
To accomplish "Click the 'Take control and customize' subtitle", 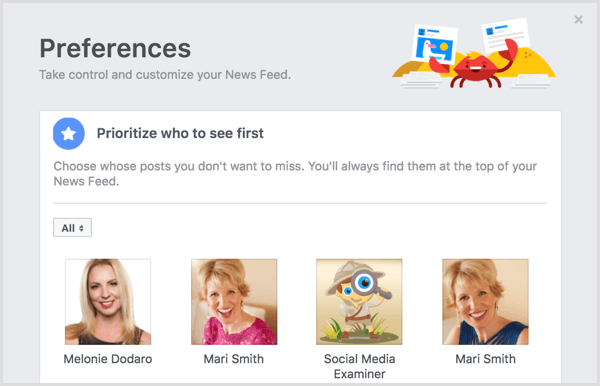I will (165, 75).
